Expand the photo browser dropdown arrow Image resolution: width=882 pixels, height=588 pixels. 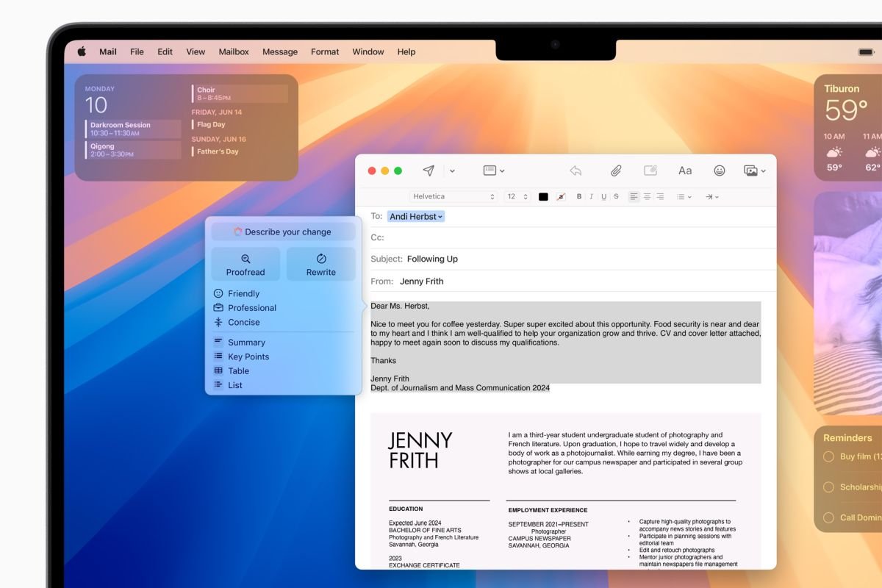763,171
